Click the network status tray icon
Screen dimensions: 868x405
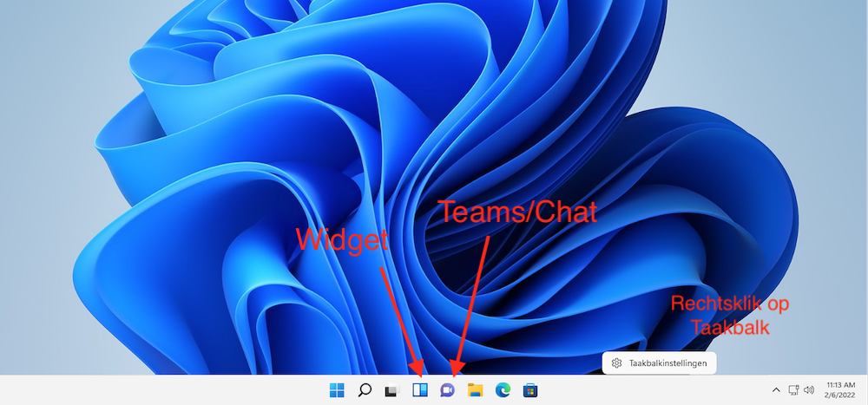click(793, 390)
